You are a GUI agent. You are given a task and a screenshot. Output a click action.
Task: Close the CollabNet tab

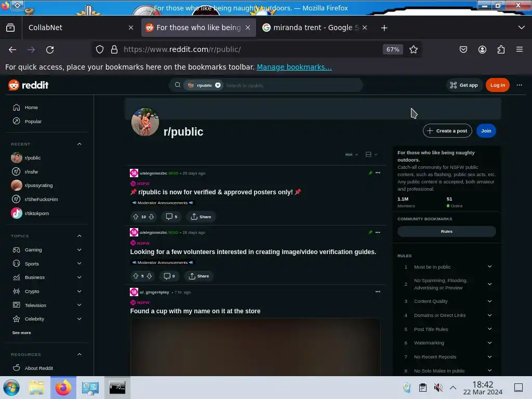[x=130, y=28]
